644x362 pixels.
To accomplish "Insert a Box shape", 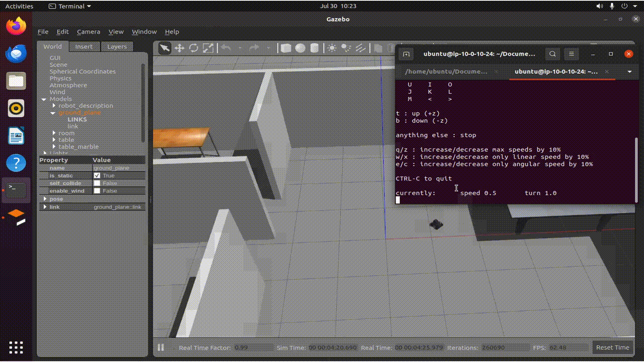I will pos(286,48).
